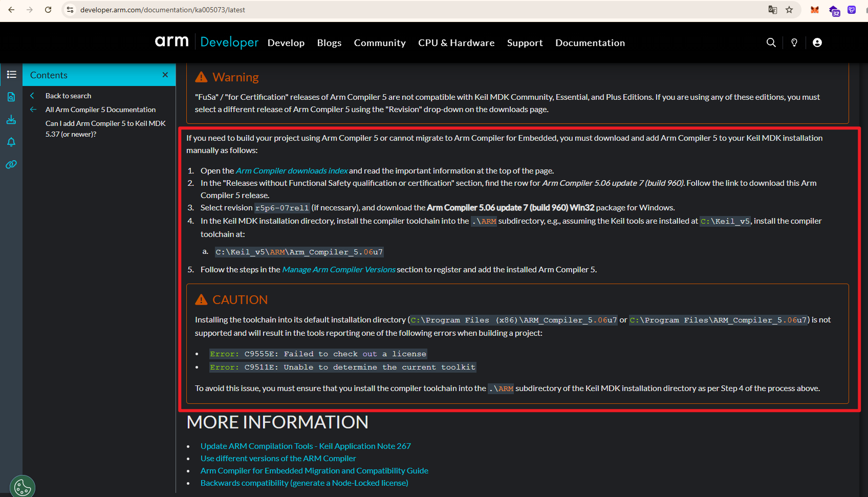Open the user account profile icon
This screenshot has height=497, width=868.
pos(817,42)
